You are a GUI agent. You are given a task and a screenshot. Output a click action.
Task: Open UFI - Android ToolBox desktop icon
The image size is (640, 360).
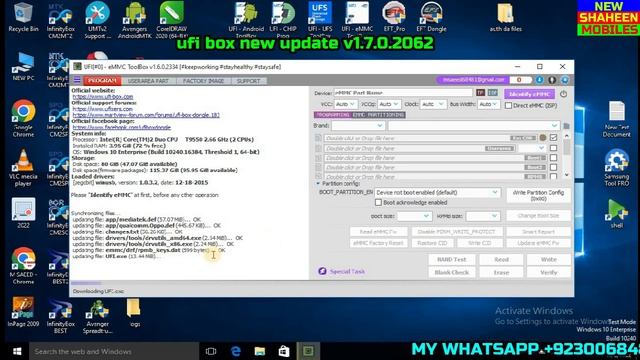pyautogui.click(x=246, y=20)
